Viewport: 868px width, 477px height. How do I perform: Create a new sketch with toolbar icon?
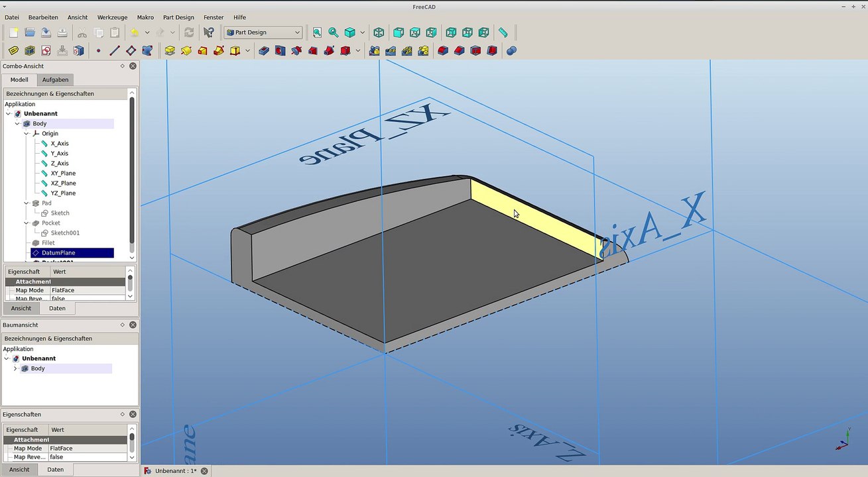46,50
